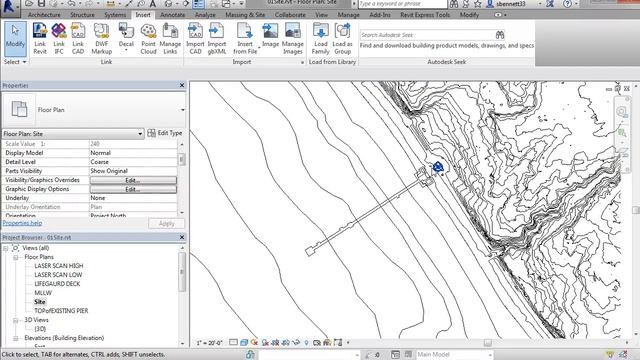
Task: Click Edit for Graphic Display Options
Action: tap(133, 189)
